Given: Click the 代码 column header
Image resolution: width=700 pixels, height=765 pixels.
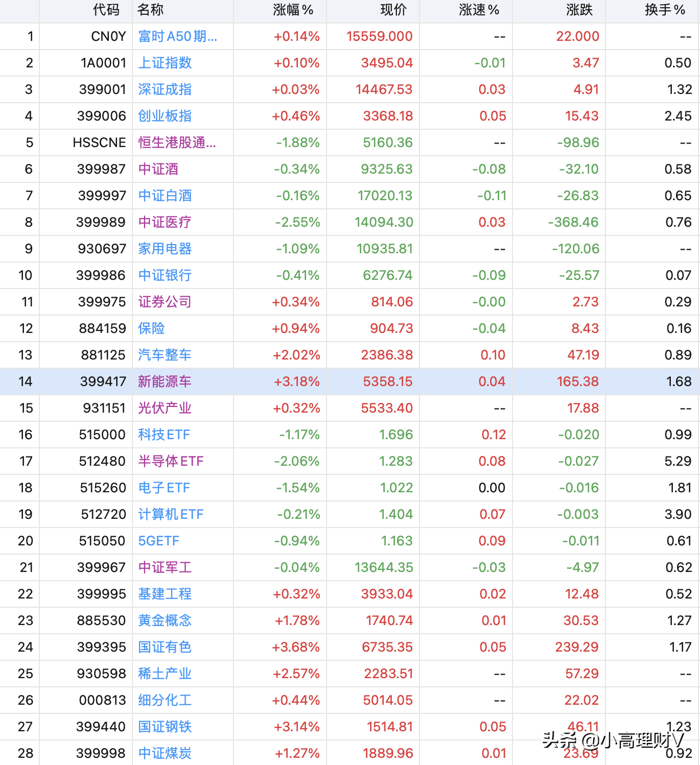Looking at the screenshot, I should pyautogui.click(x=106, y=10).
